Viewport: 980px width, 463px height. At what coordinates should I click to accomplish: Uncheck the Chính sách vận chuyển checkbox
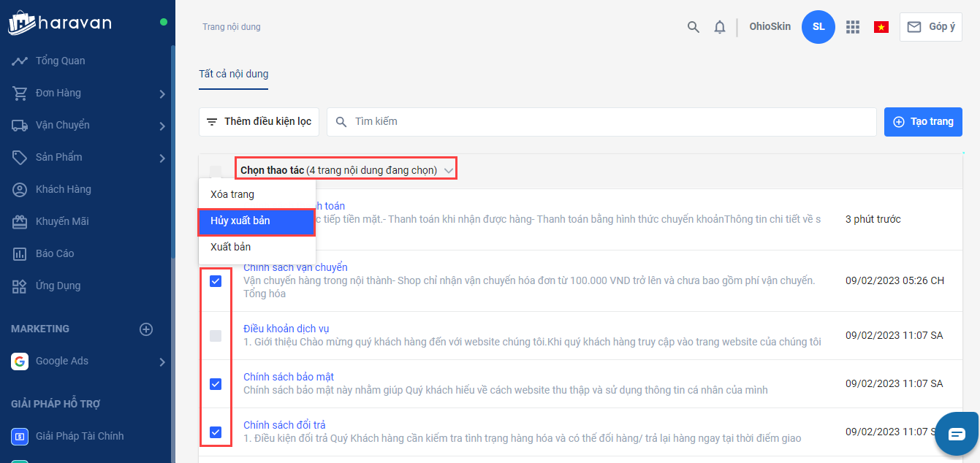(216, 281)
